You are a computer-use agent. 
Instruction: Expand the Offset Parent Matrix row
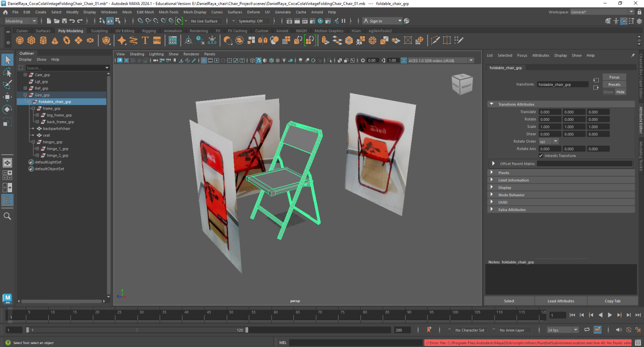click(494, 164)
